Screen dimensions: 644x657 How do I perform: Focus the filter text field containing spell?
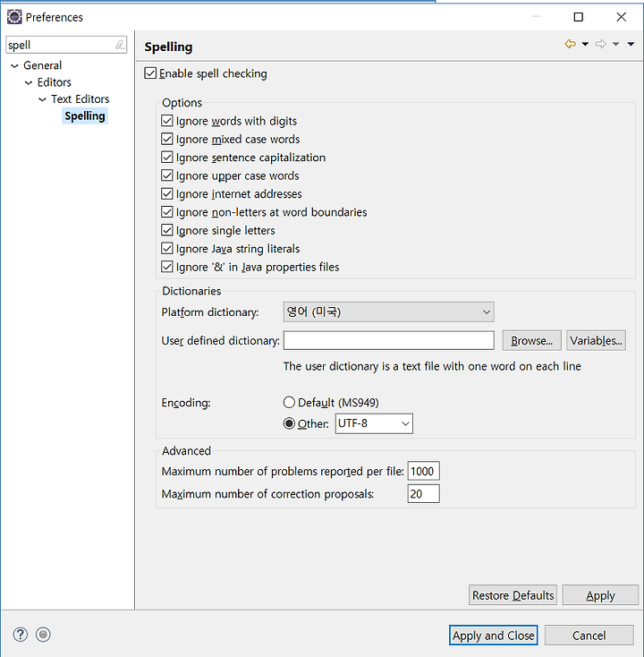pyautogui.click(x=61, y=45)
